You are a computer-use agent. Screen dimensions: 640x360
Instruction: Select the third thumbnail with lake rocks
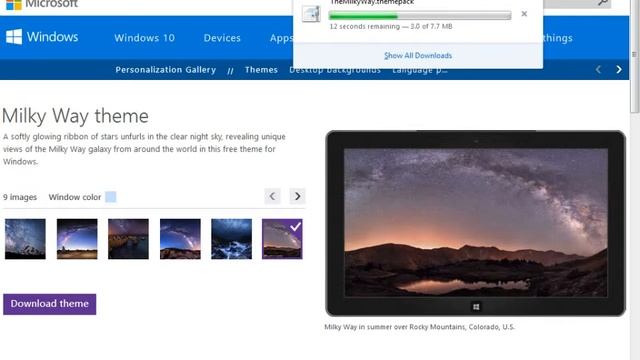pyautogui.click(x=129, y=239)
